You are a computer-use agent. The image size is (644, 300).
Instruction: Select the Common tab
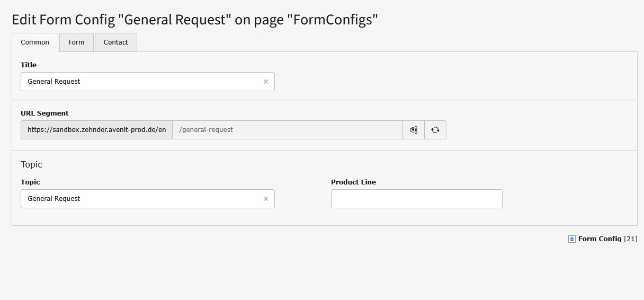[35, 42]
